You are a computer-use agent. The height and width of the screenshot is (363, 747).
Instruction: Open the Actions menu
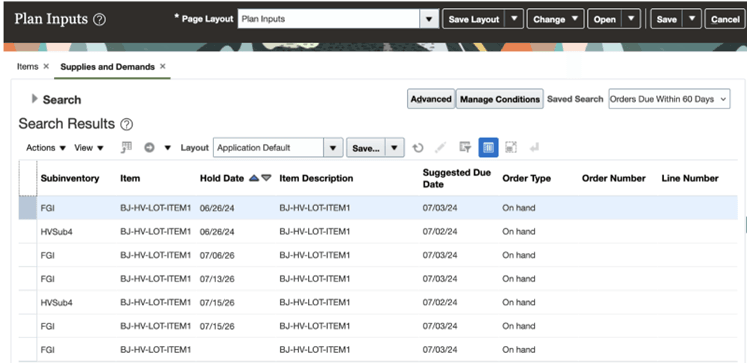pyautogui.click(x=46, y=148)
